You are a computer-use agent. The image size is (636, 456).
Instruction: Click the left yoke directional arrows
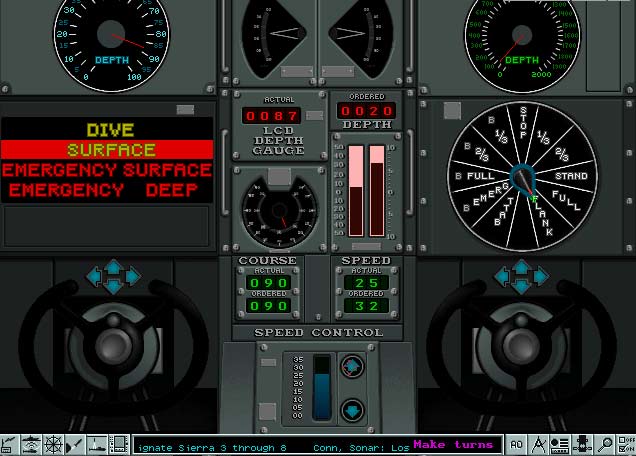click(112, 272)
